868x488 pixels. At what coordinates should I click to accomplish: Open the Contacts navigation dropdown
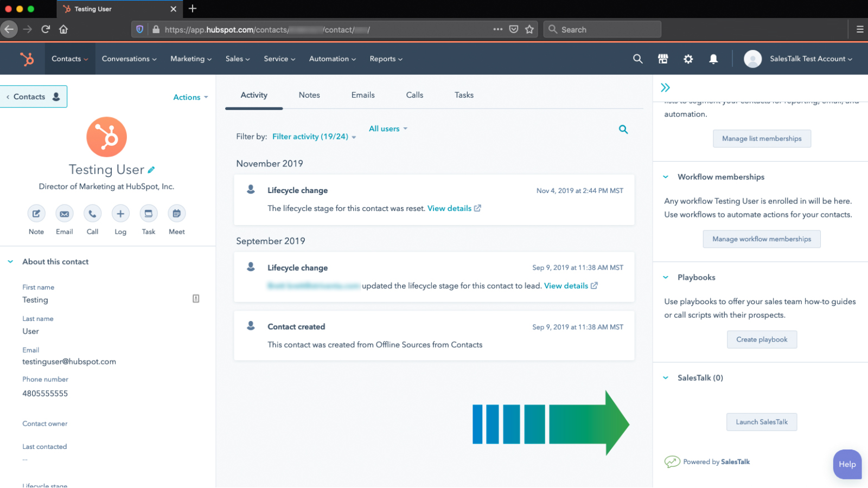(x=69, y=59)
